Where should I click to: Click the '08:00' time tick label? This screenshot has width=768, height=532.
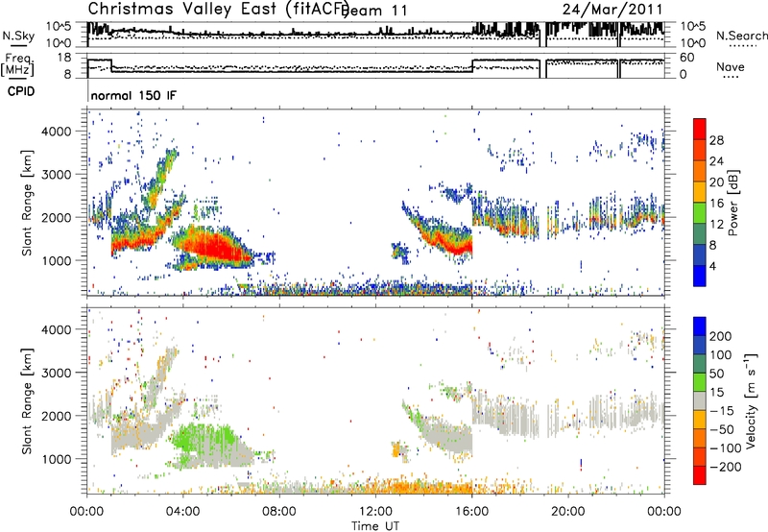(x=279, y=512)
